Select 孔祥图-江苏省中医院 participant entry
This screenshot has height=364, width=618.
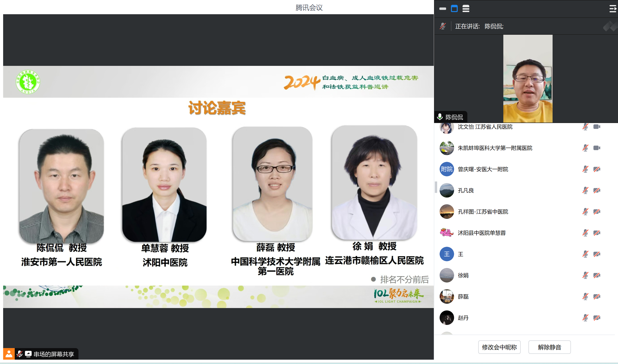click(483, 212)
